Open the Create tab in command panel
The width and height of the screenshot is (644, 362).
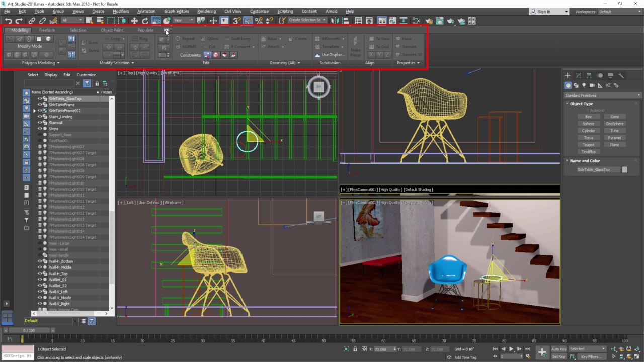point(568,75)
